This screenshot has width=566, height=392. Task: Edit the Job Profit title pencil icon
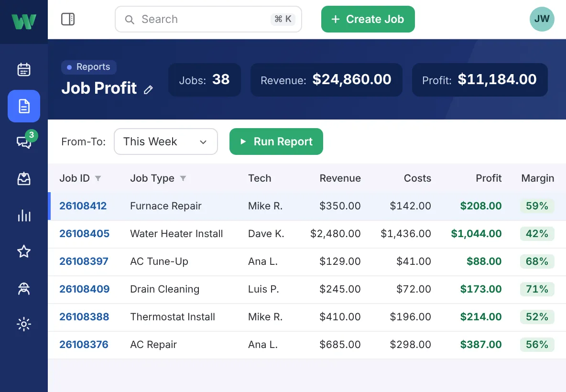pyautogui.click(x=148, y=89)
